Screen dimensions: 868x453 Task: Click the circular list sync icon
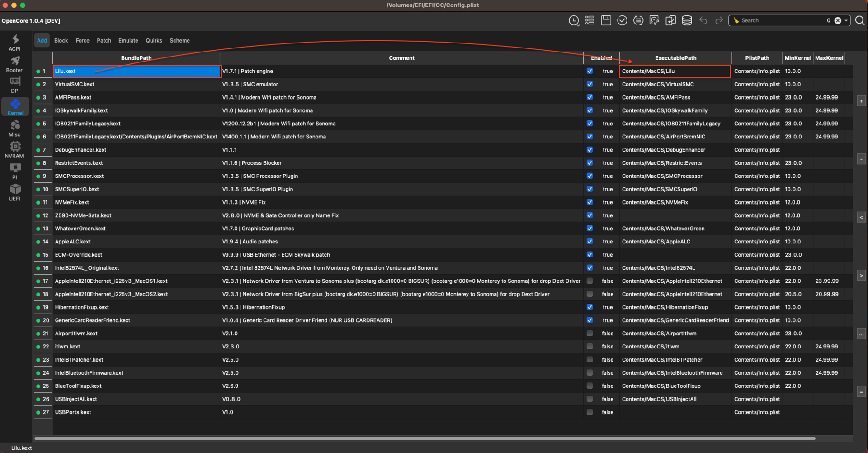(x=638, y=20)
